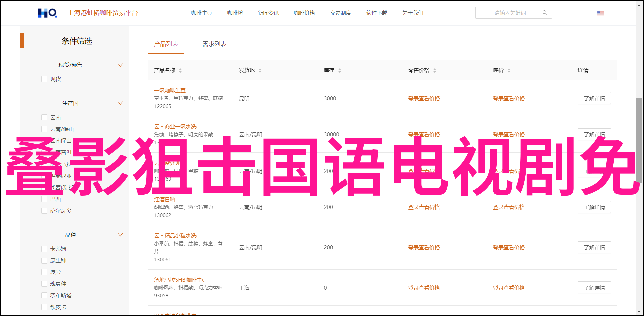This screenshot has width=644, height=317.
Task: Sort by 产品名称 column arrows
Action: 180,70
